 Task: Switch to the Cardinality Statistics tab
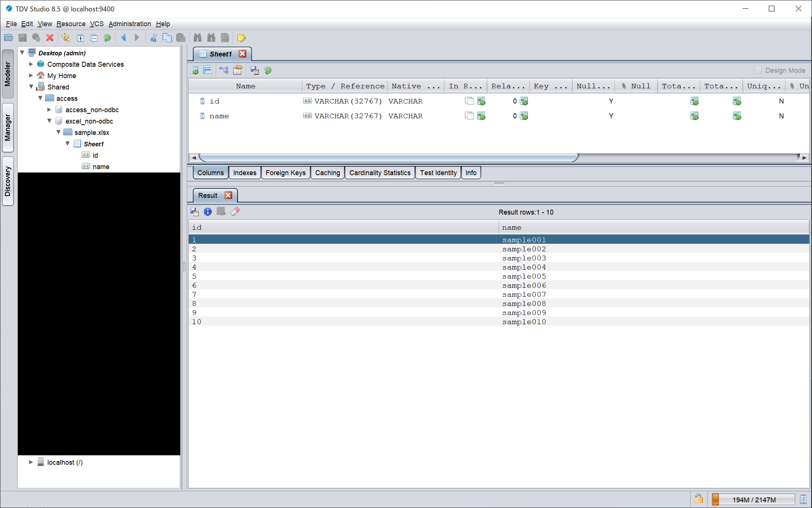380,173
